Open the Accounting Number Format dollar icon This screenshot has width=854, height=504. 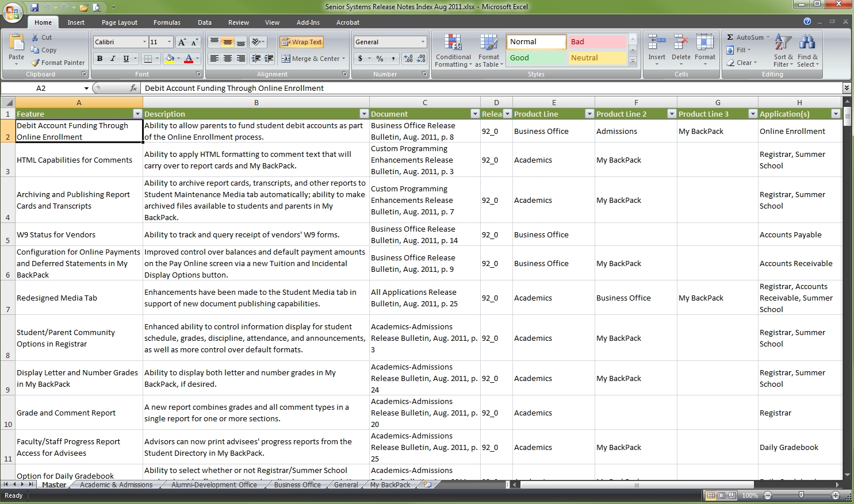(360, 59)
